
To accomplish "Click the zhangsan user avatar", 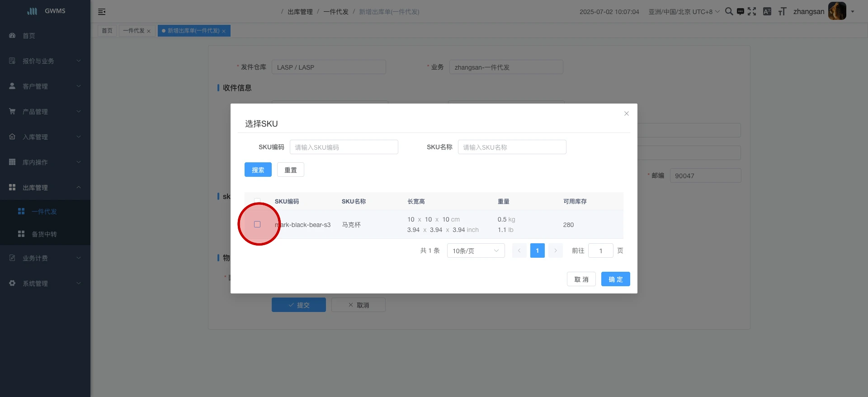I will [x=837, y=11].
